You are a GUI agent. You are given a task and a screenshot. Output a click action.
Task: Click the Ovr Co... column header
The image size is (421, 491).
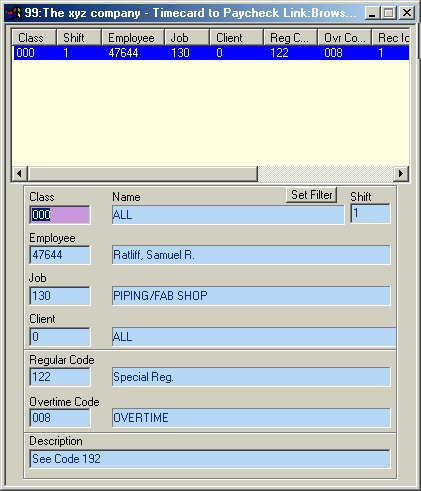pyautogui.click(x=345, y=38)
